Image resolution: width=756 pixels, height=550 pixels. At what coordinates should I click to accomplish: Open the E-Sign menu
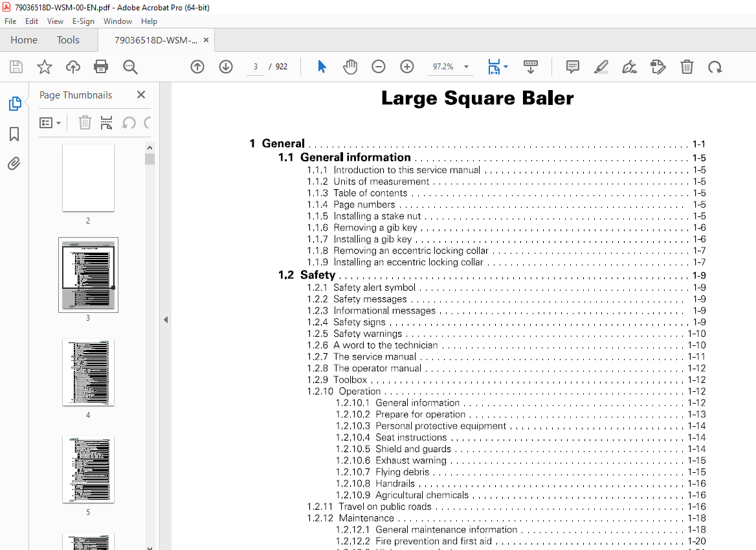83,21
